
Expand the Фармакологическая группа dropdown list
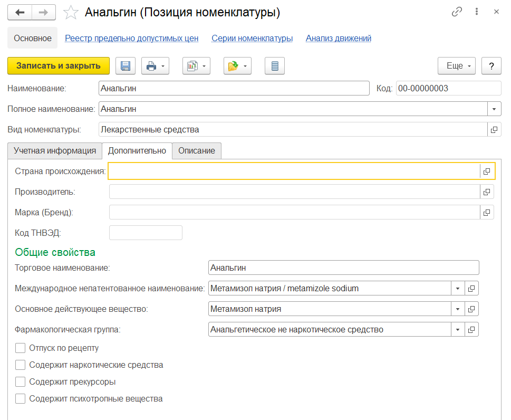tap(458, 330)
